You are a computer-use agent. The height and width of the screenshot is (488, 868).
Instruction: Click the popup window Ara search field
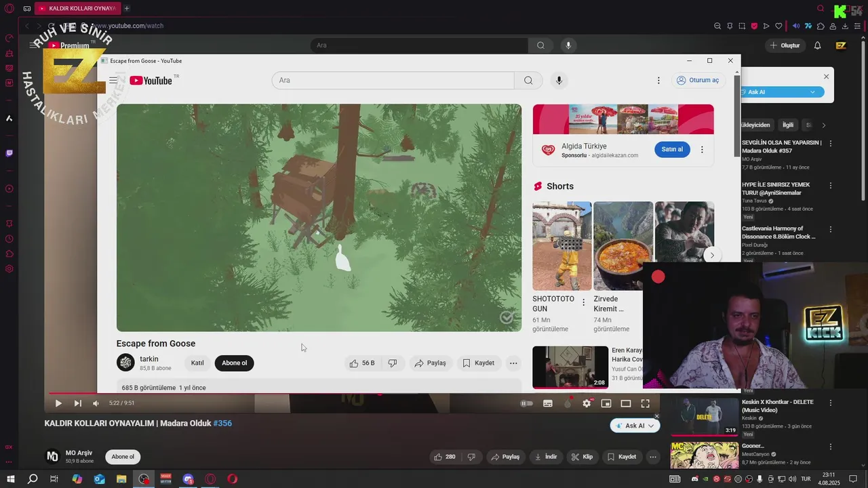click(x=393, y=81)
